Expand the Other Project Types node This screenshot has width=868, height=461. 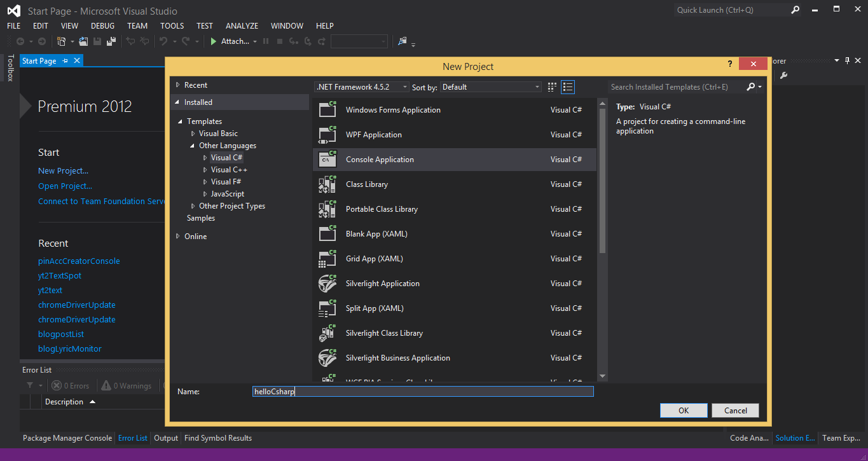pos(193,206)
